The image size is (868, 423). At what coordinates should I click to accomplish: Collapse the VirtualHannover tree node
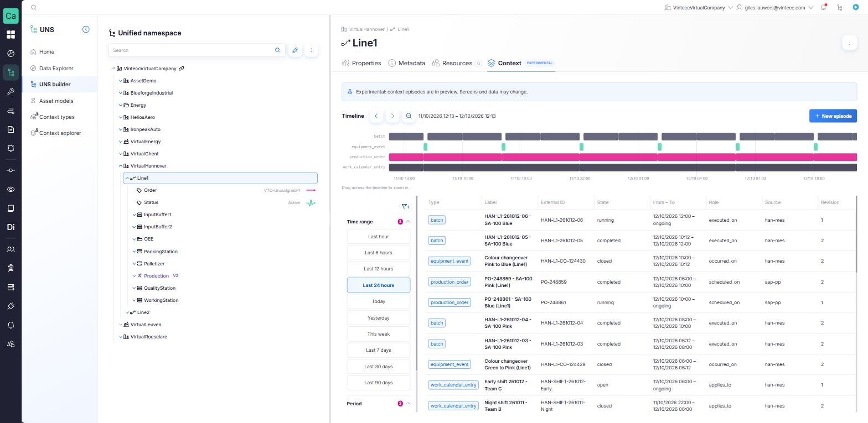point(121,166)
